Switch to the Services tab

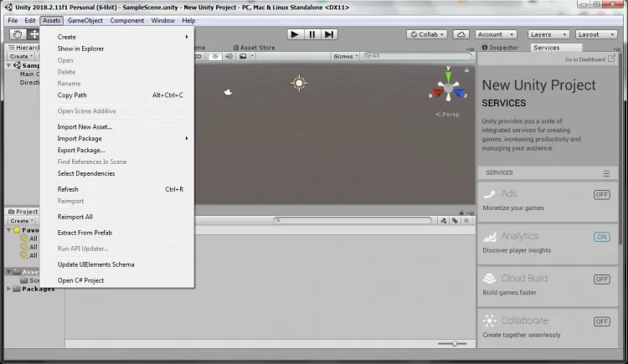tap(555, 47)
